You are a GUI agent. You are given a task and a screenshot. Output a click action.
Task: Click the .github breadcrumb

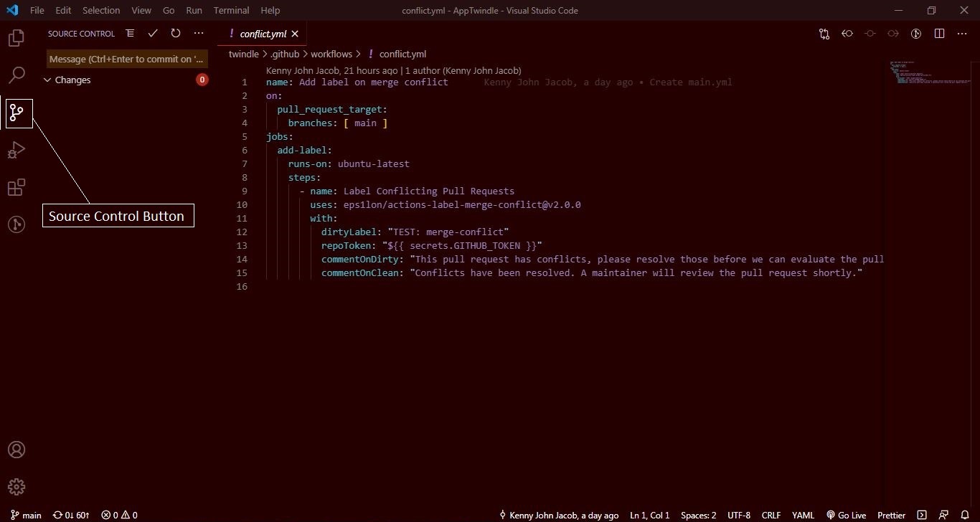pyautogui.click(x=286, y=54)
